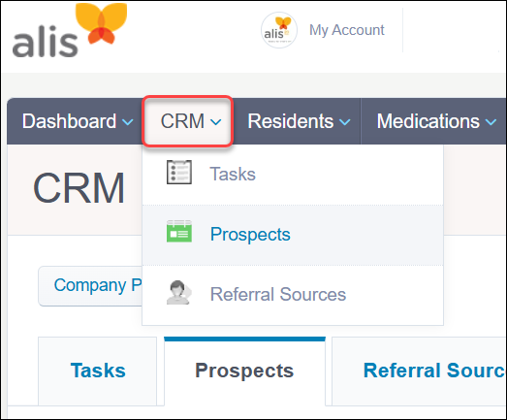Image resolution: width=507 pixels, height=420 pixels.
Task: Open the My Account link
Action: 347,30
